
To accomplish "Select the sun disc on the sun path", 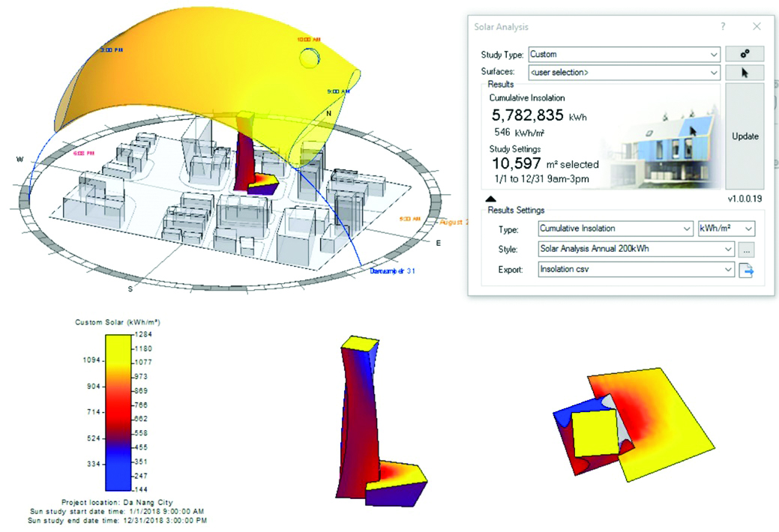I will pyautogui.click(x=308, y=58).
